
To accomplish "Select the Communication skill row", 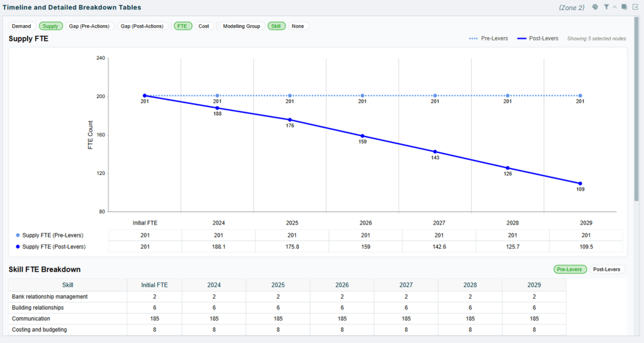I will click(287, 318).
